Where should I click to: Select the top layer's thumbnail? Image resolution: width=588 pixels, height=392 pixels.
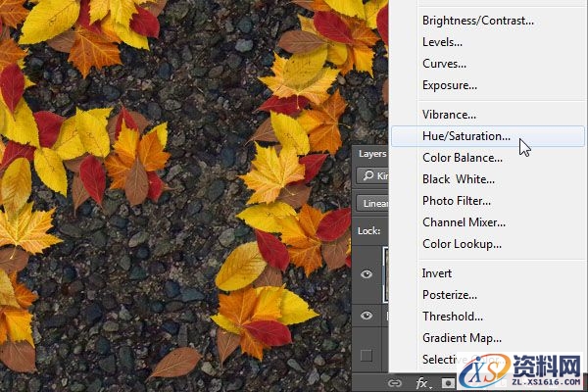coord(385,273)
